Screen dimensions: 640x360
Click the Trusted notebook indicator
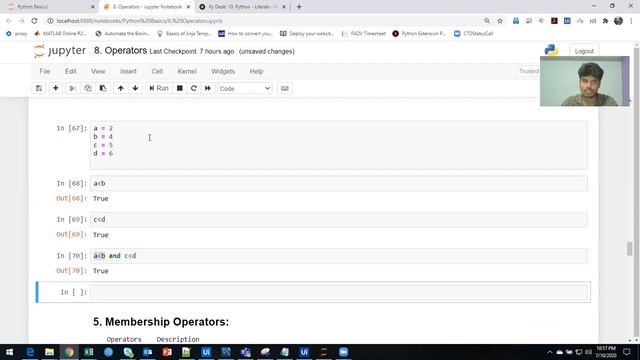[x=529, y=71]
